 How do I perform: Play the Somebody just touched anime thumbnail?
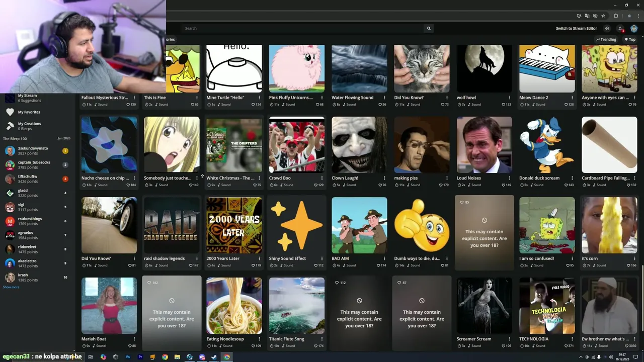tap(172, 145)
